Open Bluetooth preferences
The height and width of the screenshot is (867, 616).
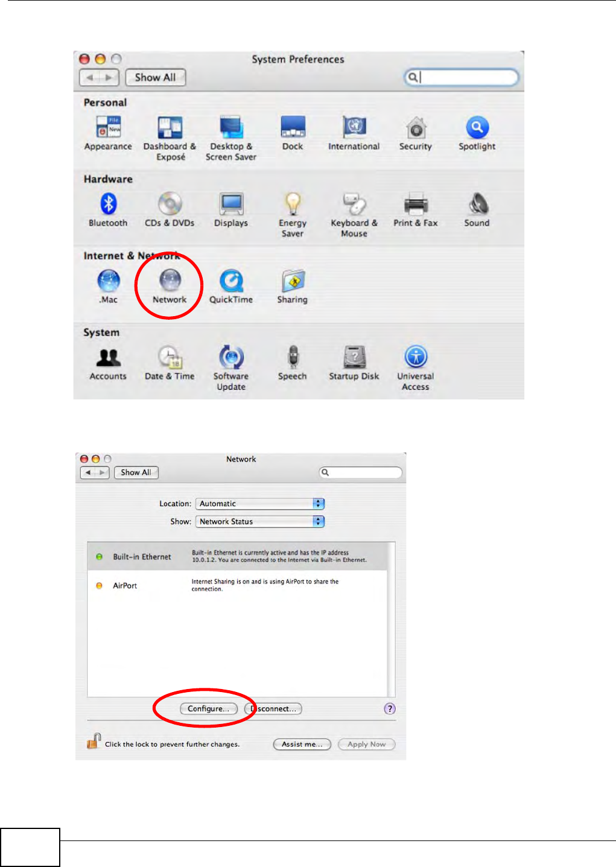108,210
